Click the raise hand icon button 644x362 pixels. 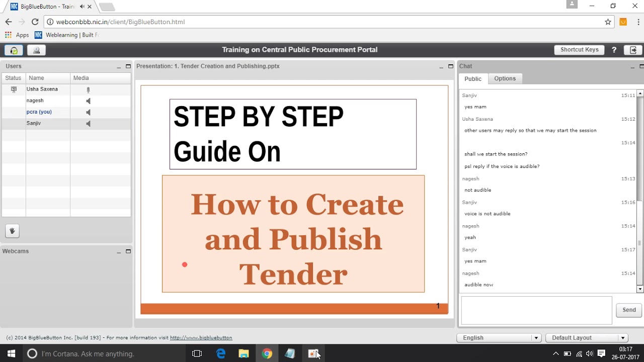pyautogui.click(x=13, y=231)
